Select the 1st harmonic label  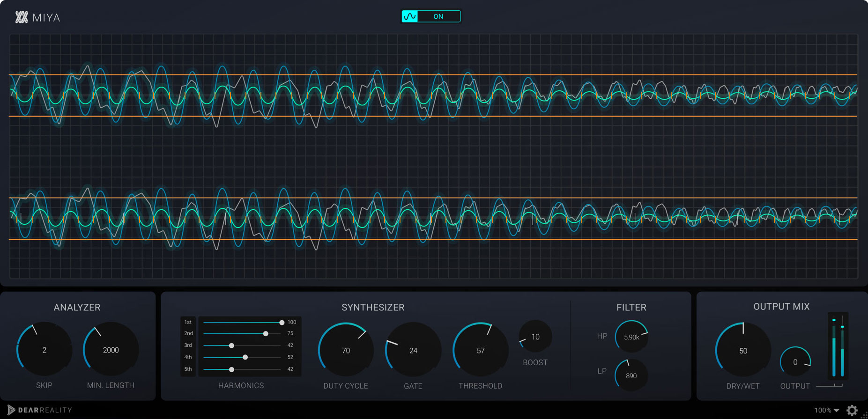[x=188, y=322]
